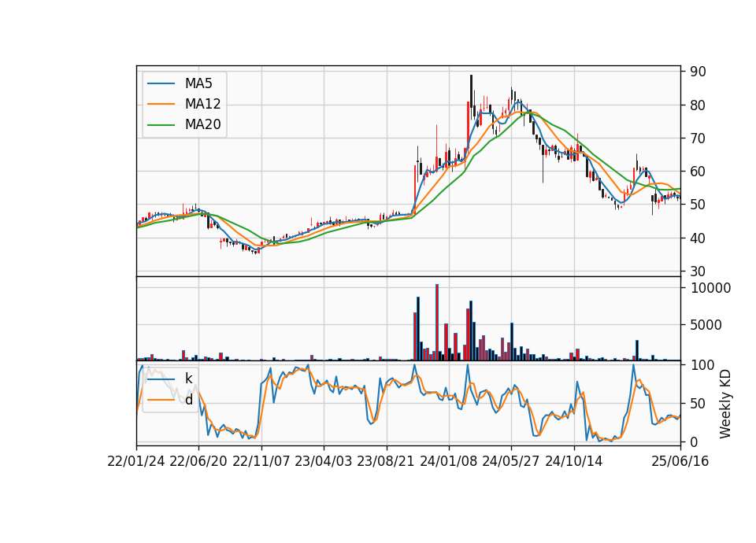Click the 22/01/24 date tick label
The image size is (756, 543).
pyautogui.click(x=136, y=461)
